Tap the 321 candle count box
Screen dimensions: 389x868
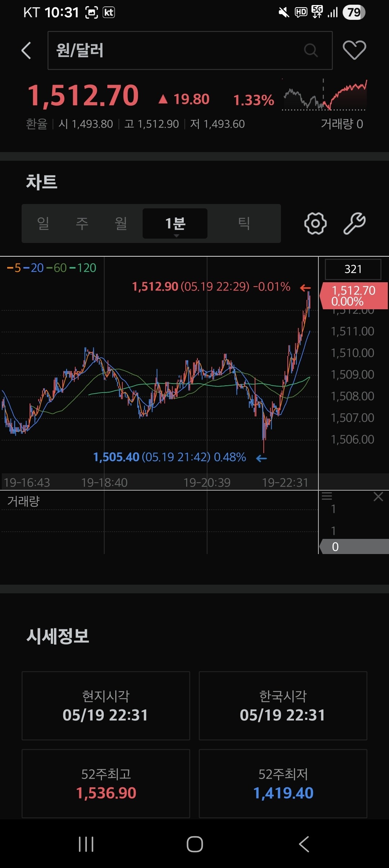click(x=353, y=269)
